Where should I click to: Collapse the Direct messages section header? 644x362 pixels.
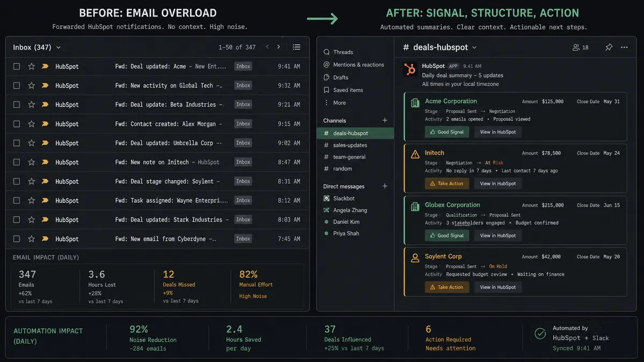[x=343, y=187]
